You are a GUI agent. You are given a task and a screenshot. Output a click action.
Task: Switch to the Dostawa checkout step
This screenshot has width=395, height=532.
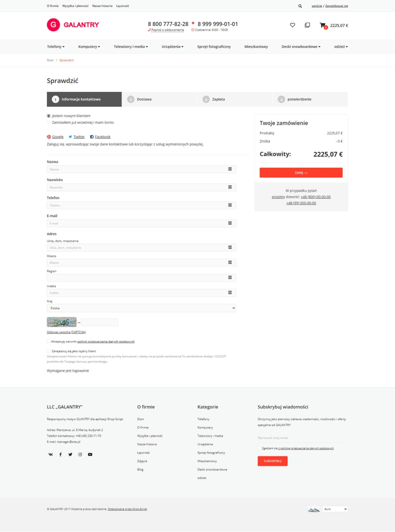point(159,99)
